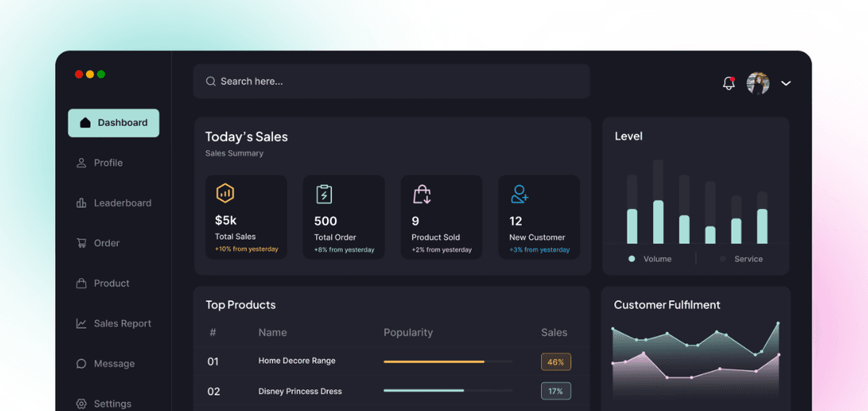Viewport: 868px width, 411px height.
Task: Click the Total Sales hexagon chart icon
Action: (225, 193)
